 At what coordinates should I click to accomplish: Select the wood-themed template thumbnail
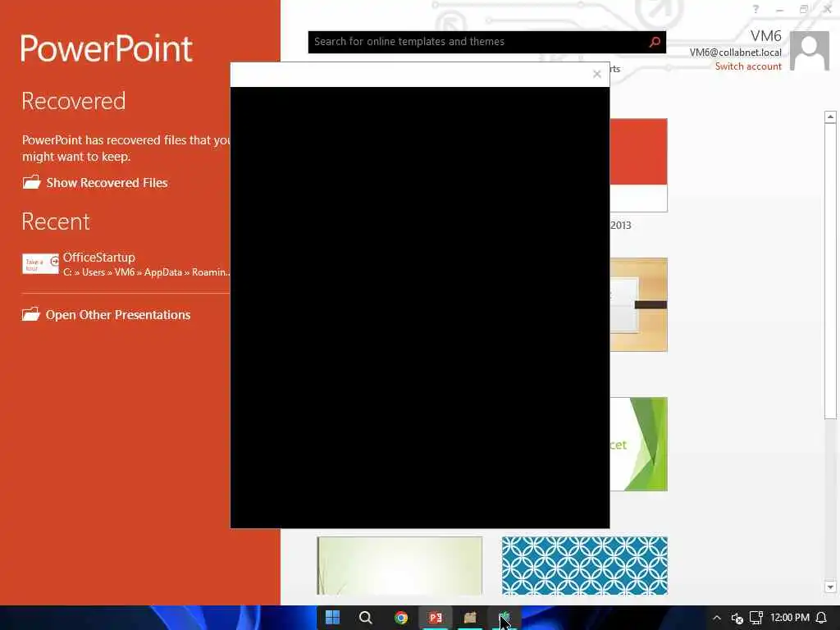pyautogui.click(x=638, y=305)
